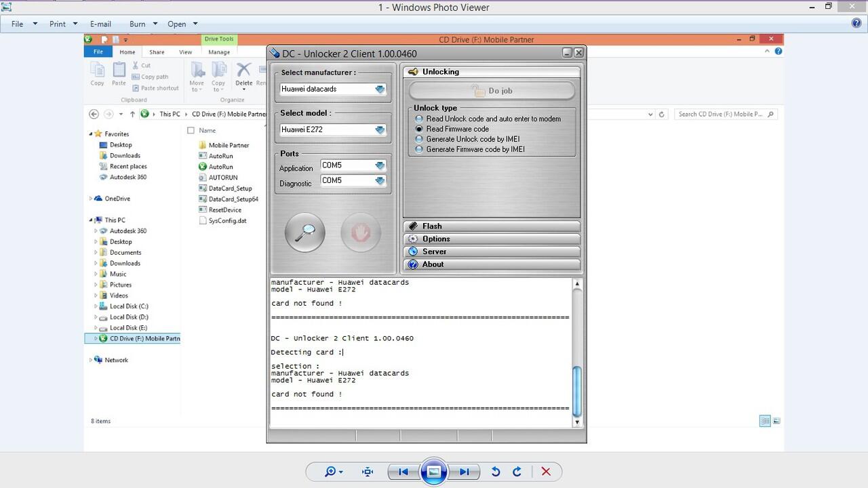868x488 pixels.
Task: Select Read Firmware code radio option
Action: pos(419,129)
